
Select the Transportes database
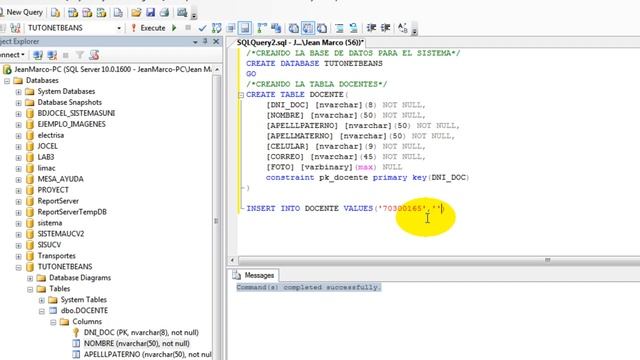point(56,256)
